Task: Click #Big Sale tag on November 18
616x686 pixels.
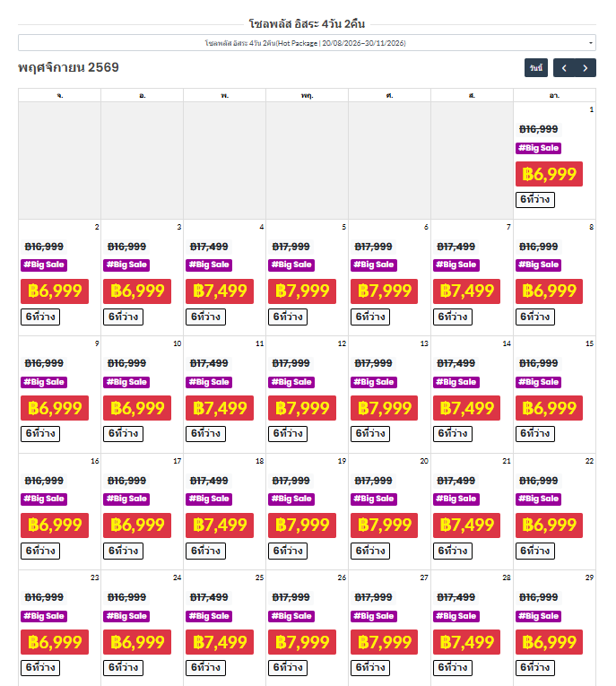Action: pos(208,499)
